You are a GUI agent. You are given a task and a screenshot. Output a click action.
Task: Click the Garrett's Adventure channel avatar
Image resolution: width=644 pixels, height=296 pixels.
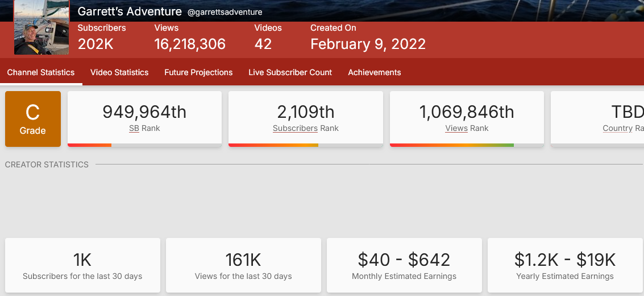click(41, 27)
